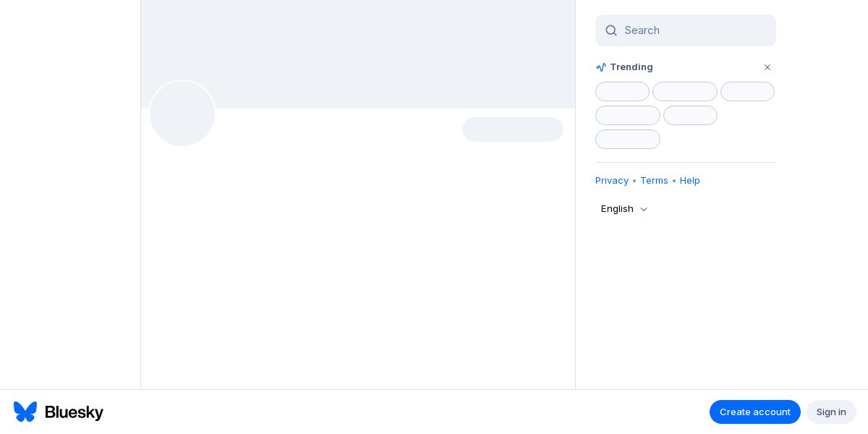Click the chevron arrow beside English
The height and width of the screenshot is (434, 868).
click(644, 209)
